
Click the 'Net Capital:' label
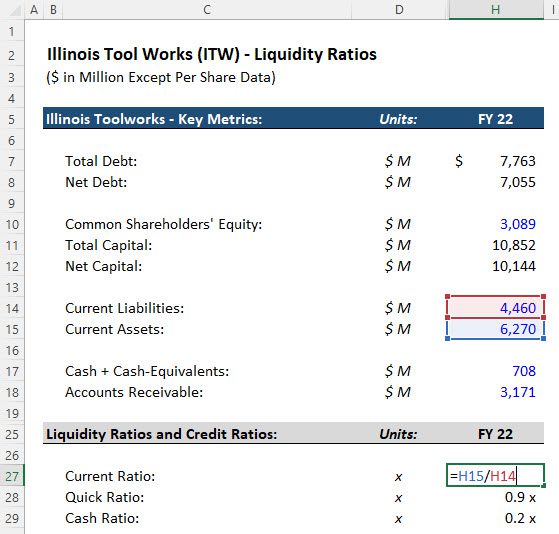click(104, 266)
